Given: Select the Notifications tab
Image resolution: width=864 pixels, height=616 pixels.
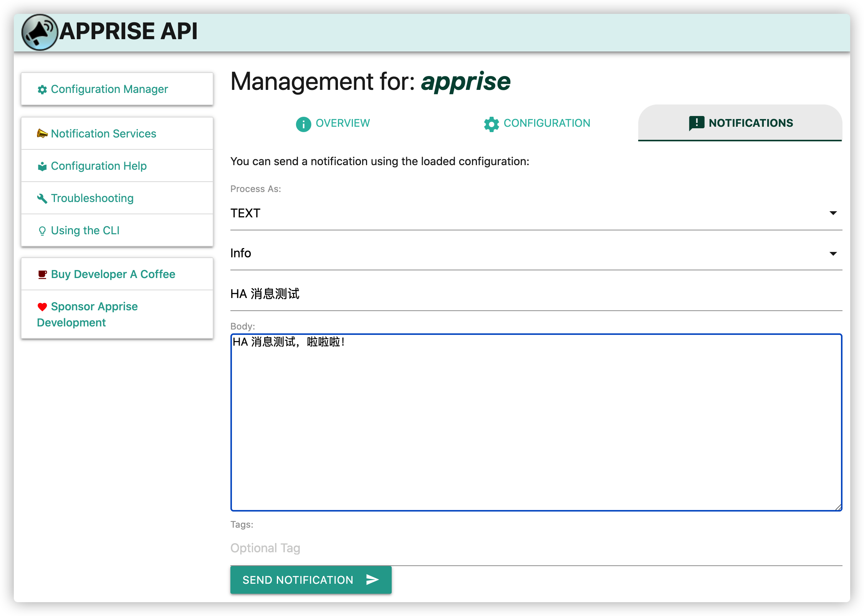Looking at the screenshot, I should pos(740,123).
